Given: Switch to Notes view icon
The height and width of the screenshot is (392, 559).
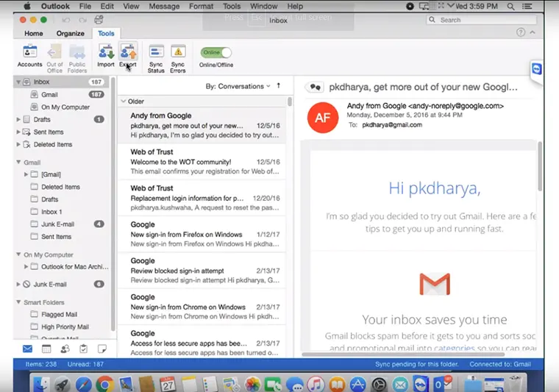Looking at the screenshot, I should (x=102, y=349).
